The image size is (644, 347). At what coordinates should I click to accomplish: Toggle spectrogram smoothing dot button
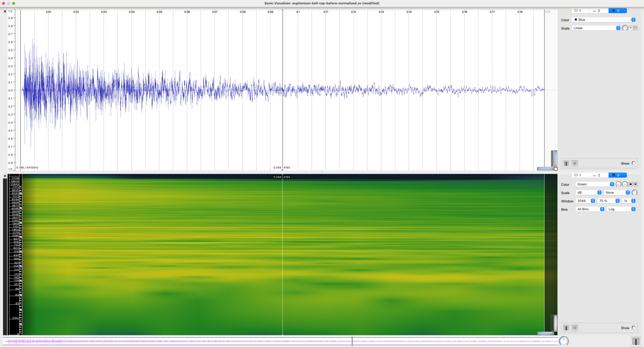pyautogui.click(x=635, y=184)
